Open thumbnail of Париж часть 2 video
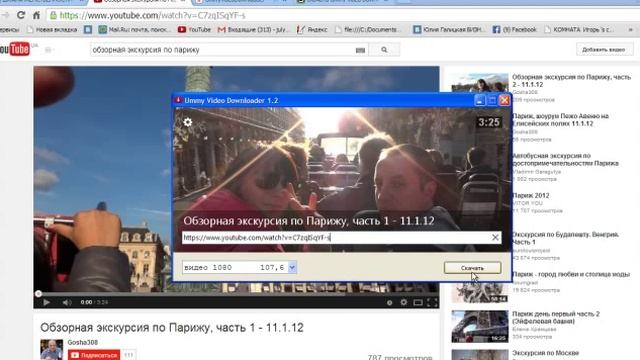The image size is (640, 360). (x=480, y=83)
